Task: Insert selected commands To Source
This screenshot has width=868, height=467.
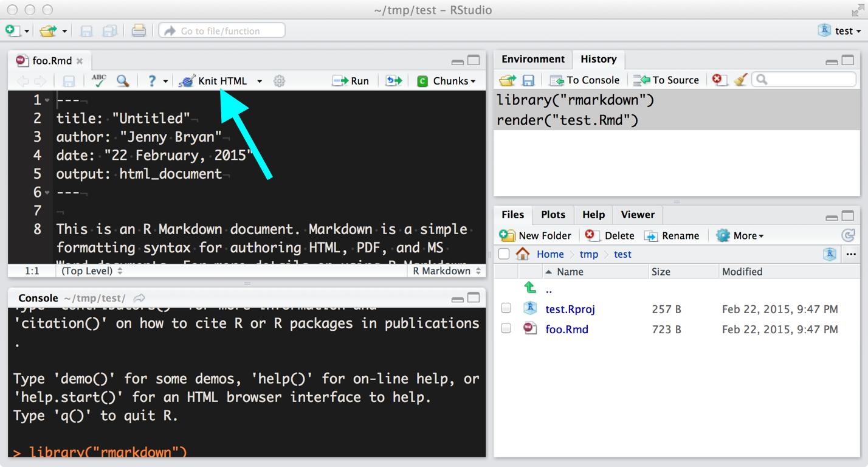Action: (x=666, y=80)
